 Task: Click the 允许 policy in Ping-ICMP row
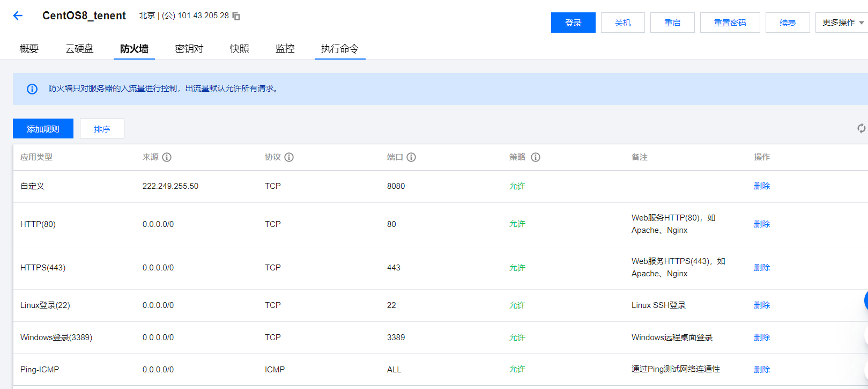click(517, 370)
